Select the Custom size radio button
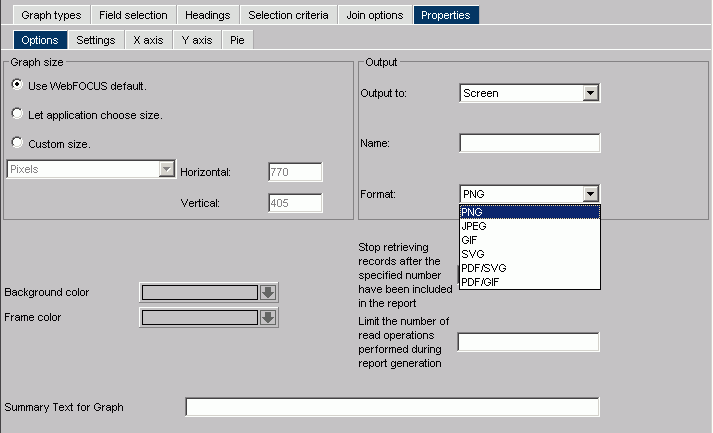 (17, 142)
